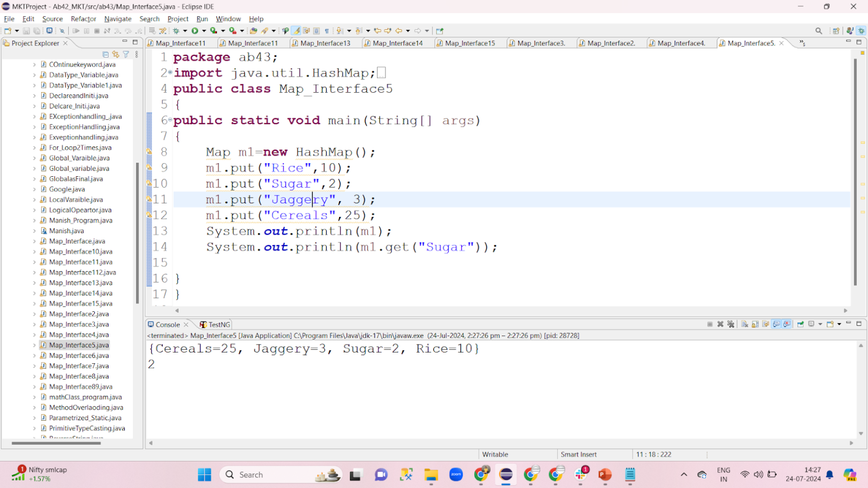868x488 pixels.
Task: Select LogicalOpeartor.java in the tree
Action: [x=80, y=210]
